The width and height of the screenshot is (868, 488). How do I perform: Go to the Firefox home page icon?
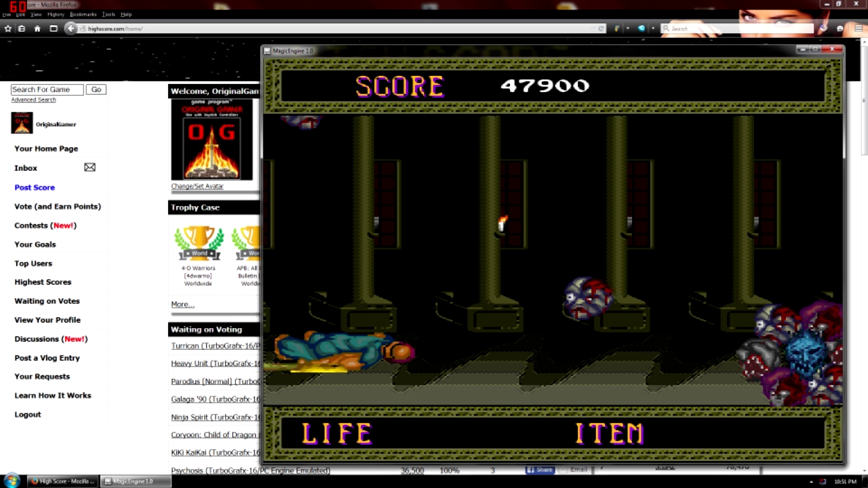[x=37, y=28]
